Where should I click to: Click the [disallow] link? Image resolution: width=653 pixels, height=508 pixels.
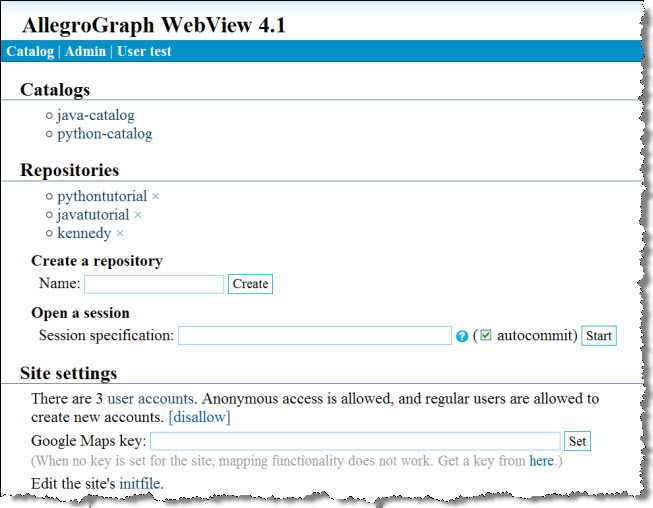(x=199, y=417)
